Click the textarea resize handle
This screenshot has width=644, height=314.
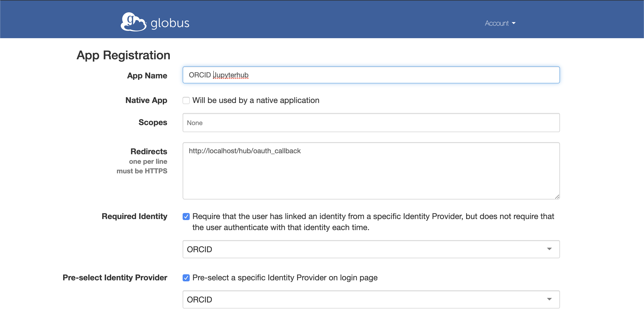(557, 197)
